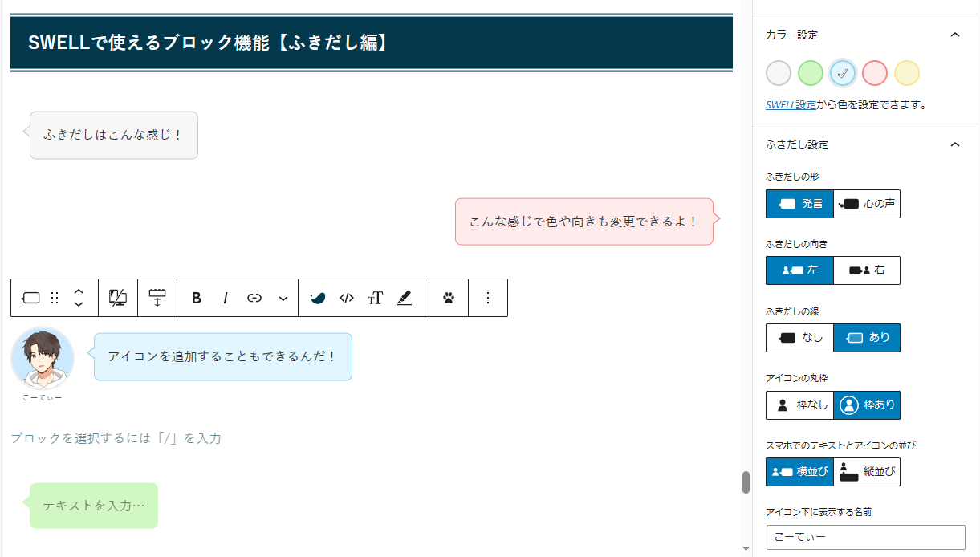Viewport: 980px width, 557px height.
Task: Click the pink balloon about changing color and direction
Action: pyautogui.click(x=584, y=222)
